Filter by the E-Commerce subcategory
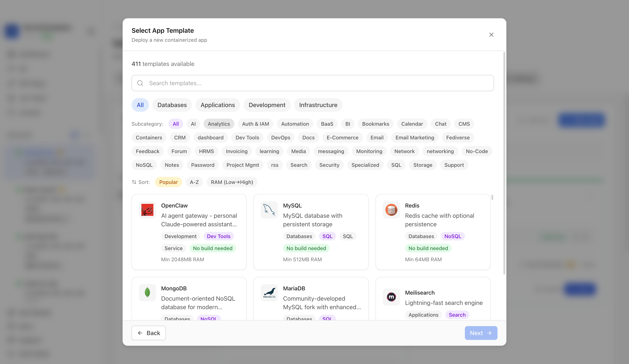Viewport: 629px width, 364px height. pyautogui.click(x=342, y=137)
